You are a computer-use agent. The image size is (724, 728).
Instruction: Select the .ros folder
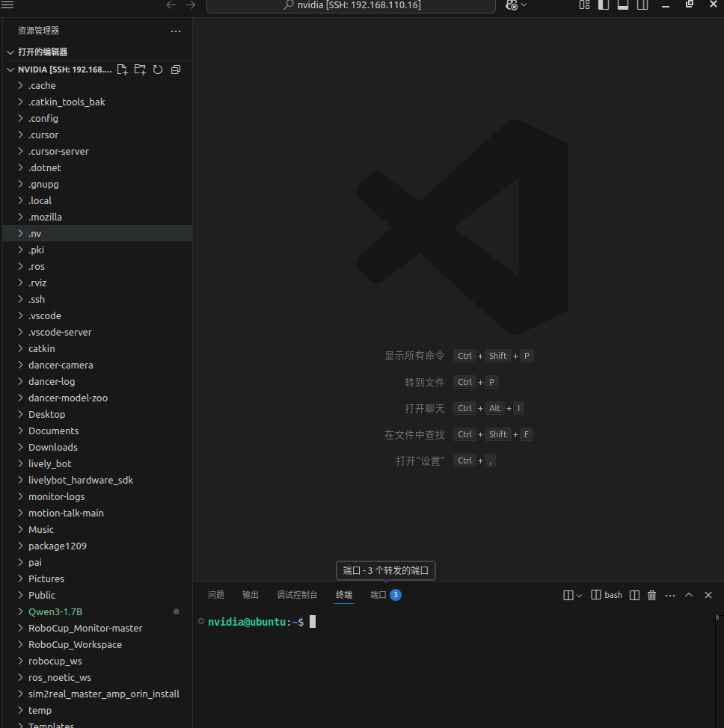[97, 267]
